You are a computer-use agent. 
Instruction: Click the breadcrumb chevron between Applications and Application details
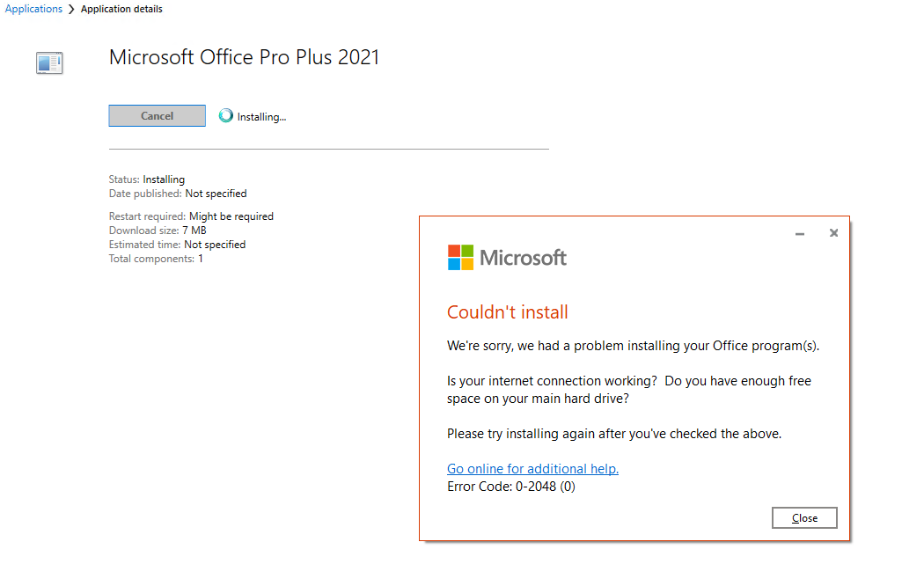coord(70,9)
